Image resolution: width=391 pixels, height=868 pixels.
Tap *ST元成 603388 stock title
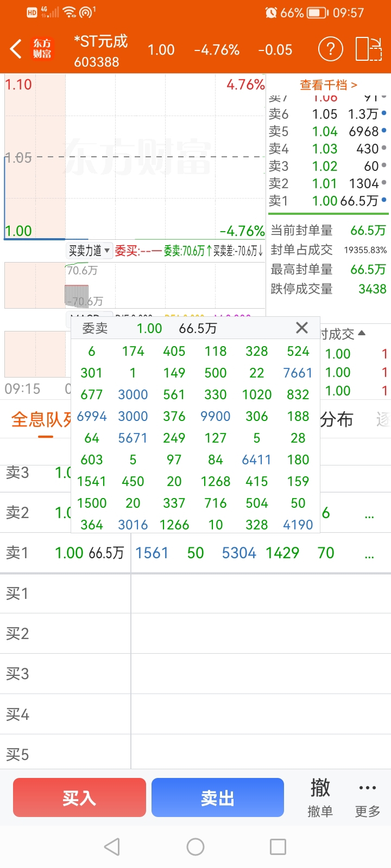click(100, 51)
